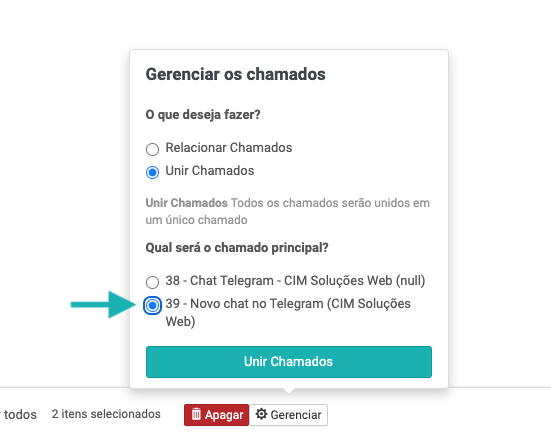Click the "39 - Novo chat no Telegram" label

[288, 312]
